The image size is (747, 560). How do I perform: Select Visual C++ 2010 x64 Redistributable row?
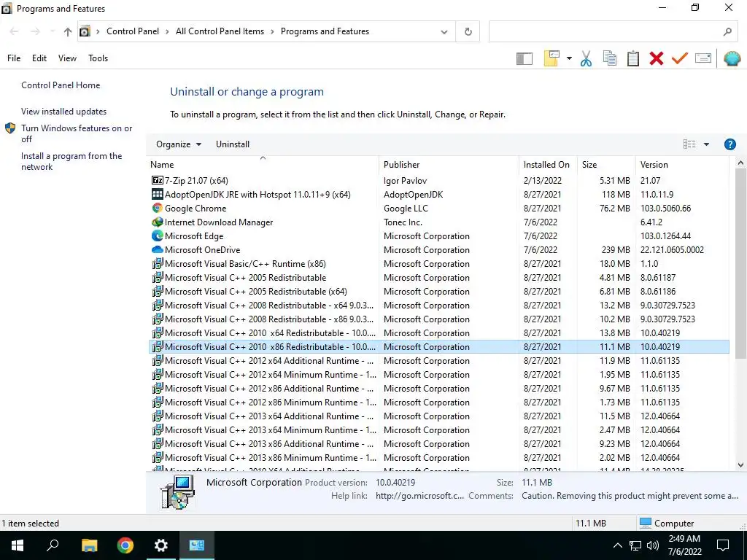coord(438,332)
